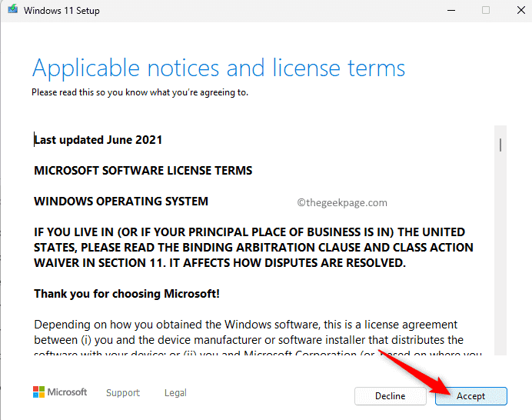Accept the license terms

(471, 396)
